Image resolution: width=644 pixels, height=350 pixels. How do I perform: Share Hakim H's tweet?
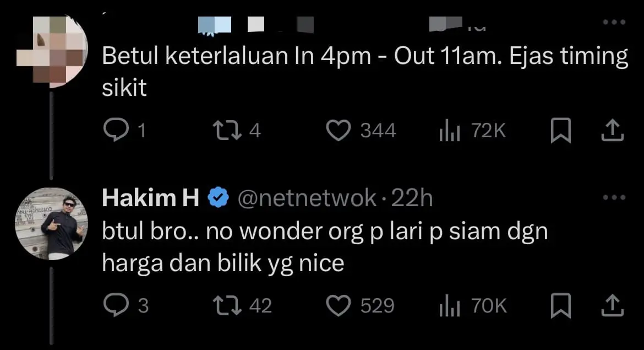click(x=614, y=306)
